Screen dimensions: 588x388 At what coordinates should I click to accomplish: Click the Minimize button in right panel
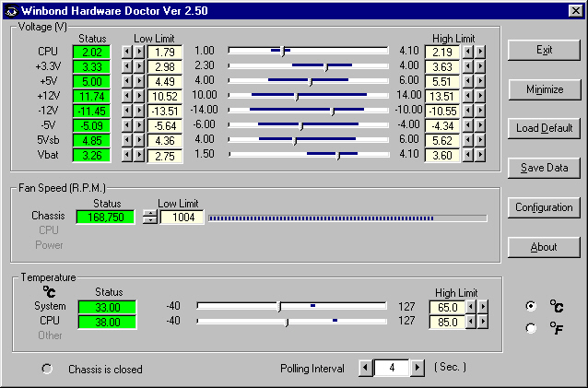[544, 89]
